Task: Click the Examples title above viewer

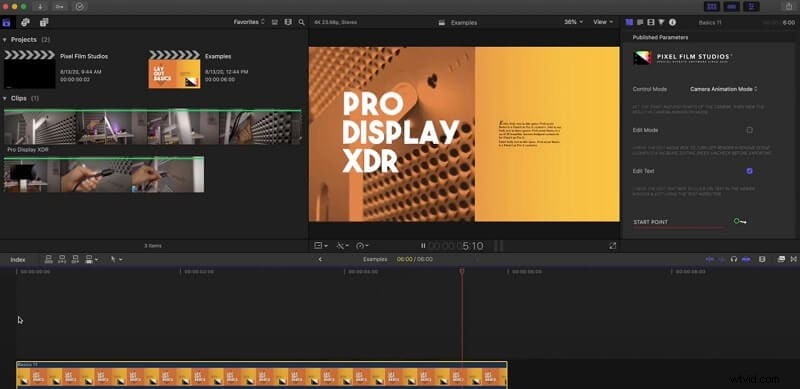Action: (464, 22)
